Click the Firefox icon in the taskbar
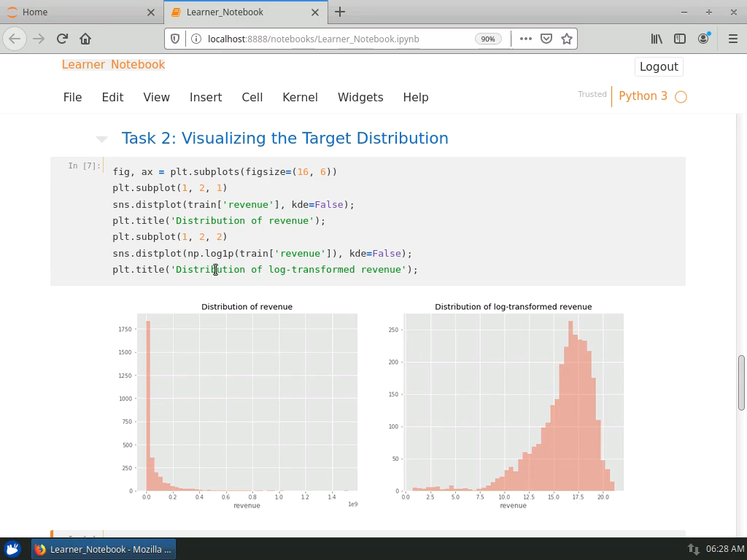Image resolution: width=747 pixels, height=560 pixels. pos(41,549)
